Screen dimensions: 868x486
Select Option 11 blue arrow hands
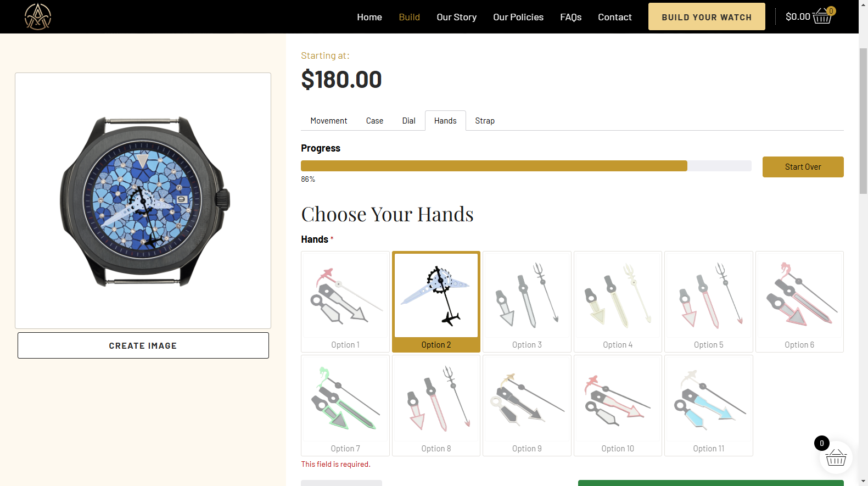pos(709,405)
